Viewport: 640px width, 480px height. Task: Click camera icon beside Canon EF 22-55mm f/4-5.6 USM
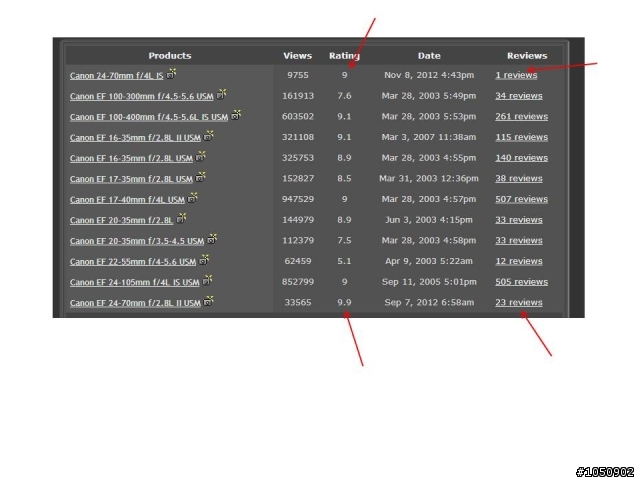point(204,260)
